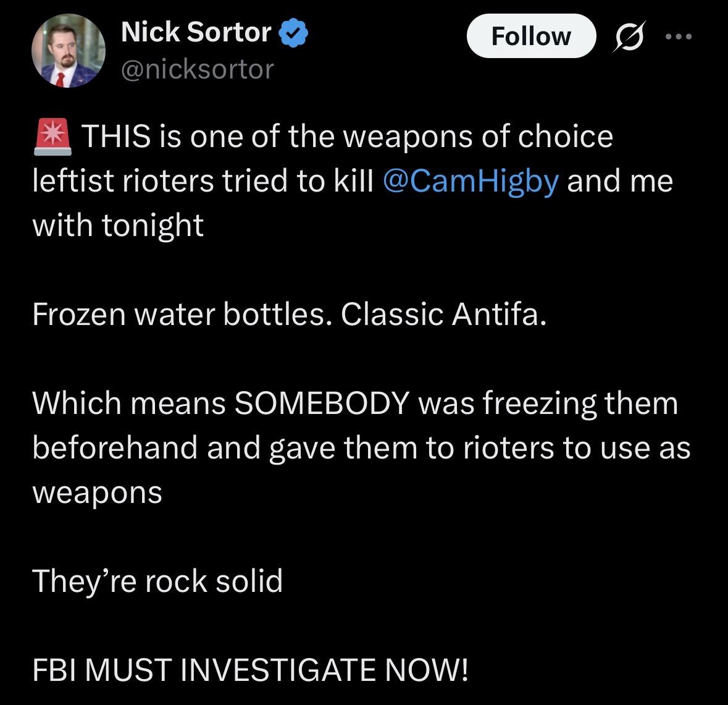Click the line 'They're rock solid'

[x=157, y=581]
